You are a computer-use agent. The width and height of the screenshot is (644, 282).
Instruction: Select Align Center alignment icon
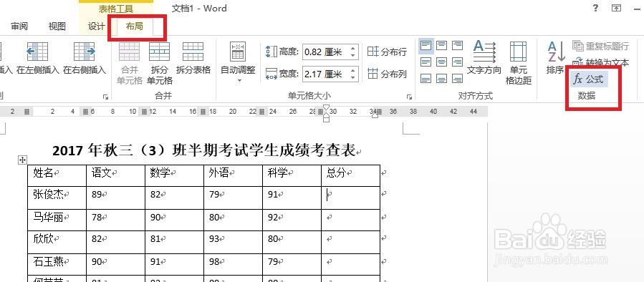441,62
